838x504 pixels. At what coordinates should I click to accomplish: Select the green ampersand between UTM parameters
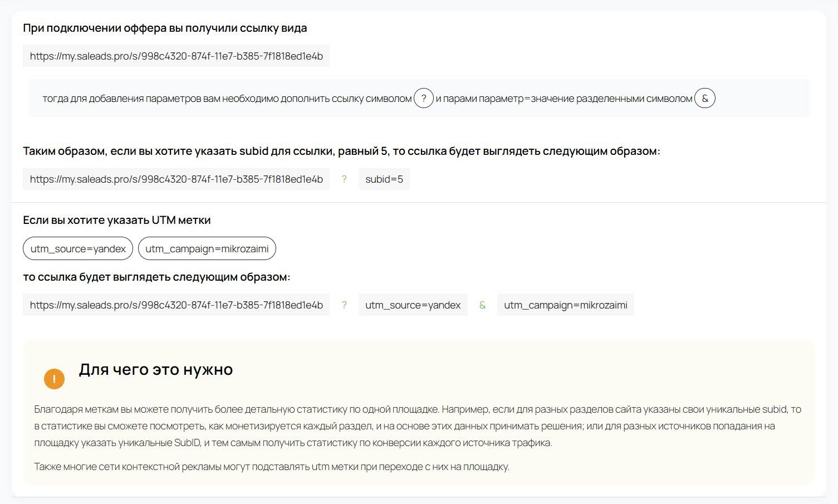[482, 305]
